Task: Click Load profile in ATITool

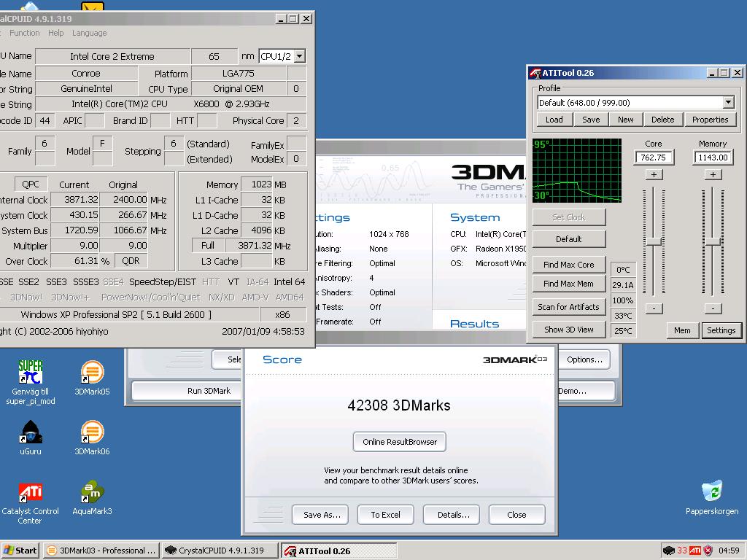Action: (554, 120)
